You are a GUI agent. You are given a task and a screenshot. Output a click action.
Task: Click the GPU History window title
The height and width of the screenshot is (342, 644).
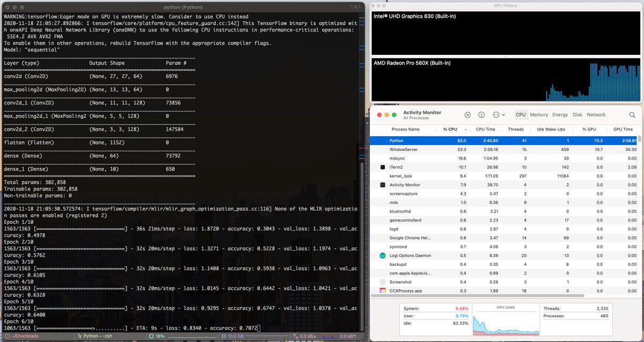[506, 5]
